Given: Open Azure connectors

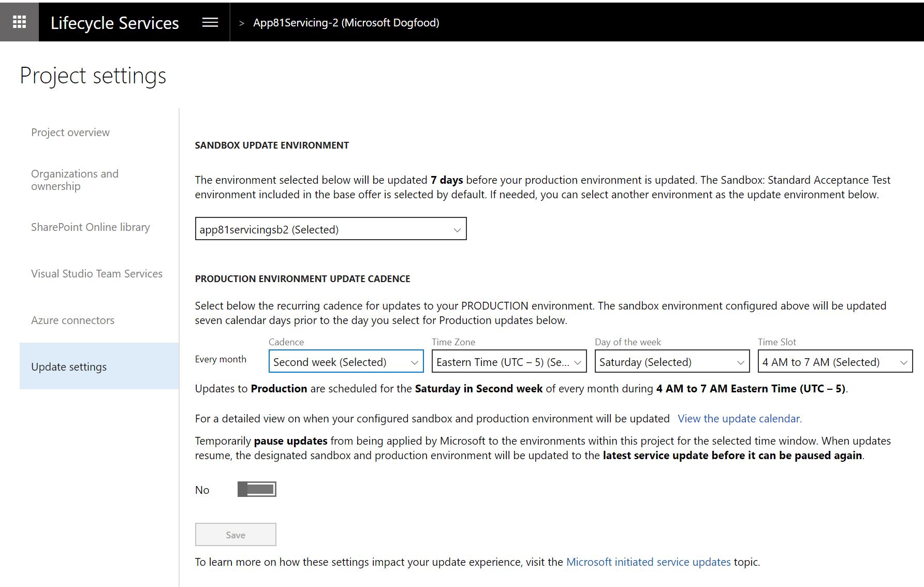Looking at the screenshot, I should (72, 320).
